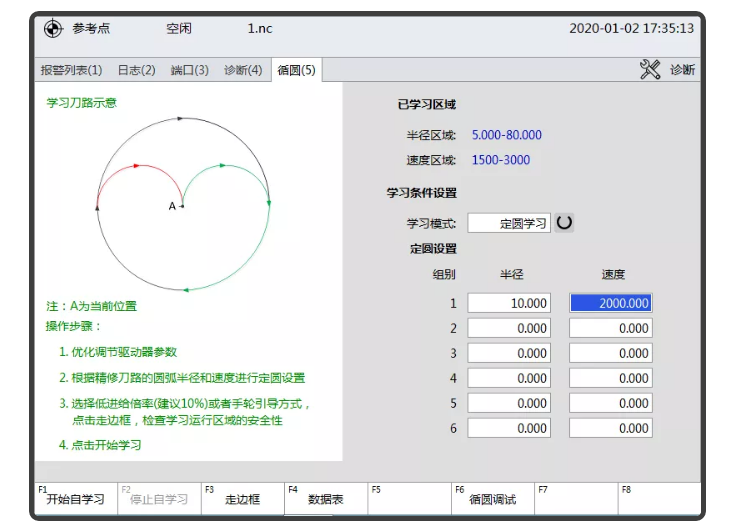The width and height of the screenshot is (734, 532).
Task: Open the F4 数据表 button
Action: point(326,498)
